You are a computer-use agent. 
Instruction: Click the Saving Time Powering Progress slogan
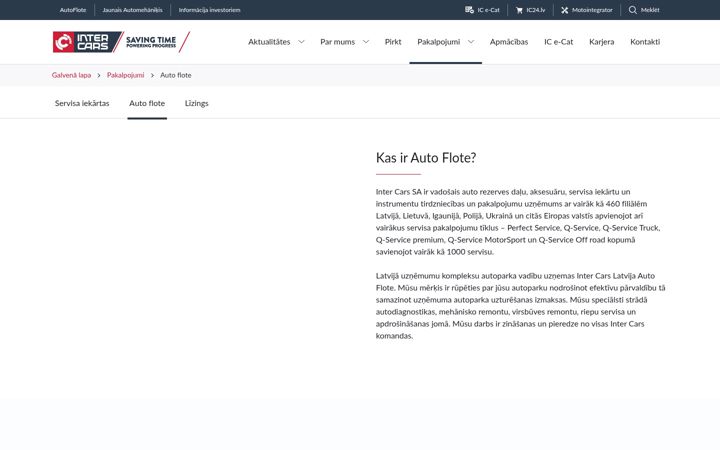tap(151, 42)
